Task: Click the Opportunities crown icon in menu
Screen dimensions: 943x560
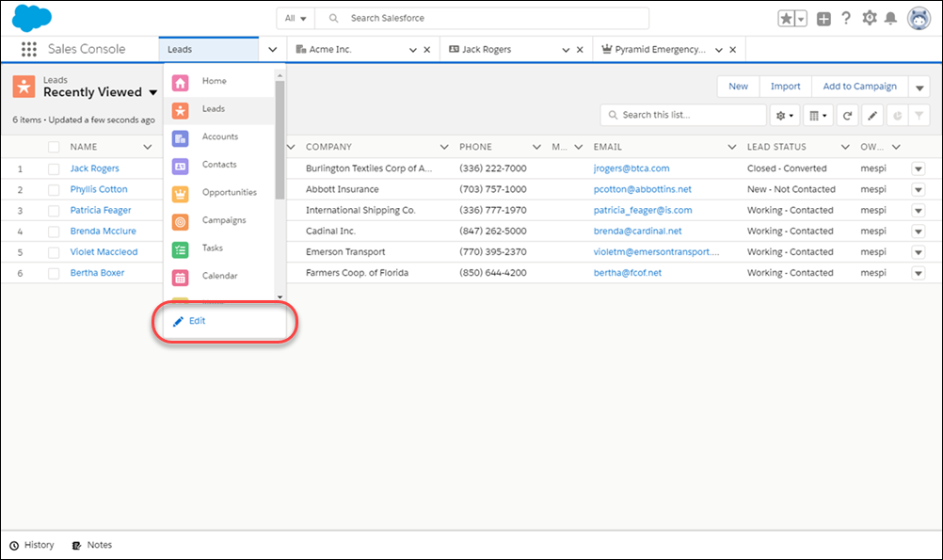Action: point(181,194)
